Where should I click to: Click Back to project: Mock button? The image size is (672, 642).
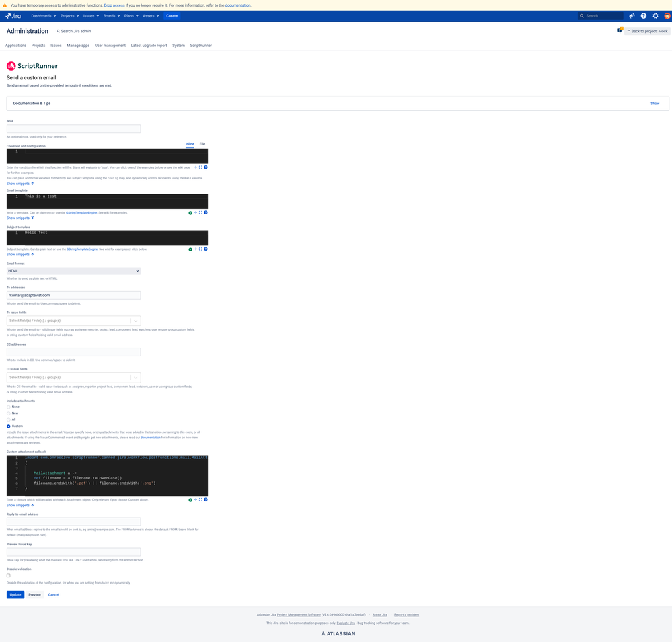[x=648, y=31]
